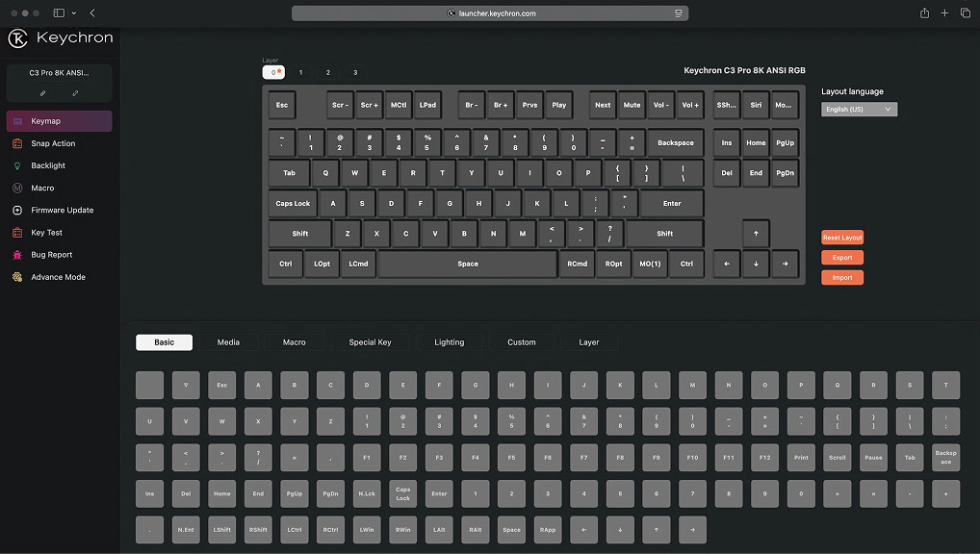Pick the up arrow keycode in the Basic palette
This screenshot has width=980, height=554.
657,530
